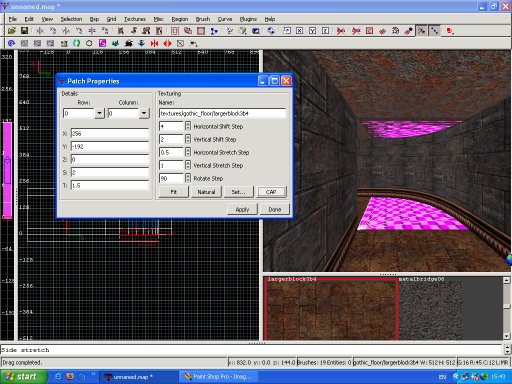Click the Cubic Clip camera icon
Viewport: 512px width, 384px height.
256,31
